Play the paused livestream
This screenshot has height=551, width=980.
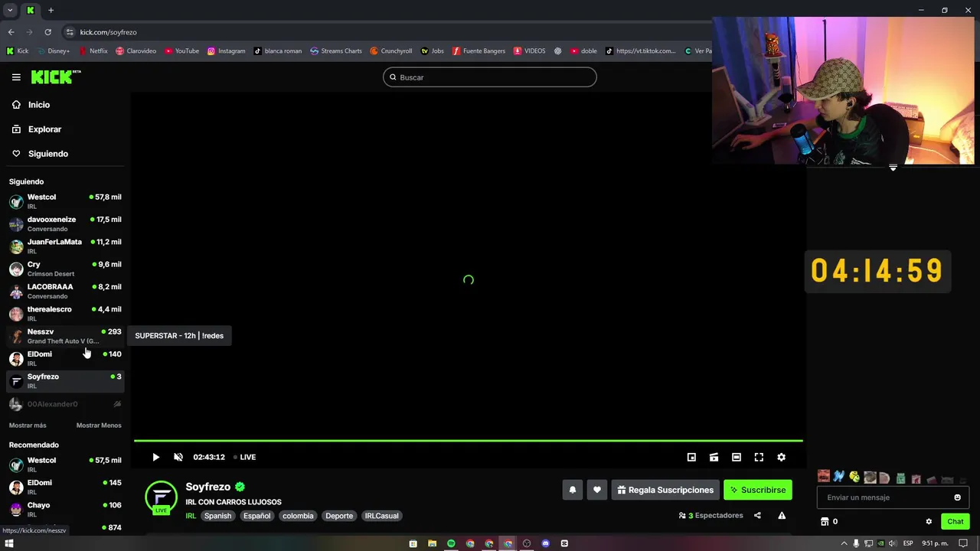(155, 457)
